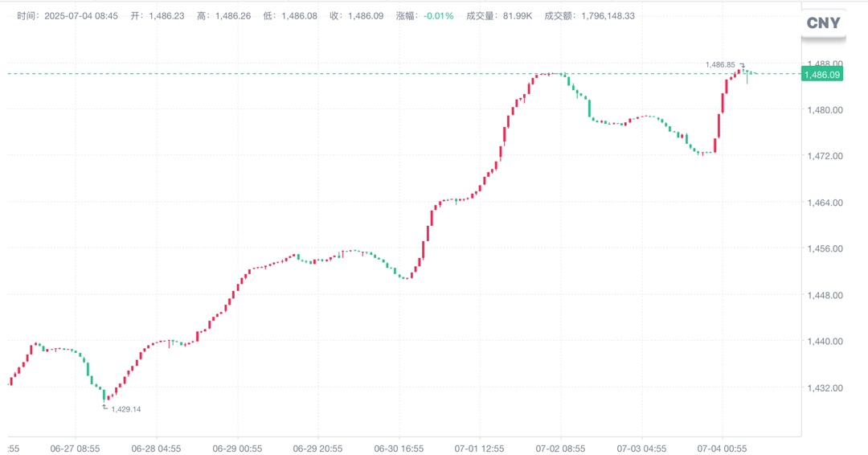
Task: Select the 06-30 16:55 time axis label
Action: (x=399, y=449)
